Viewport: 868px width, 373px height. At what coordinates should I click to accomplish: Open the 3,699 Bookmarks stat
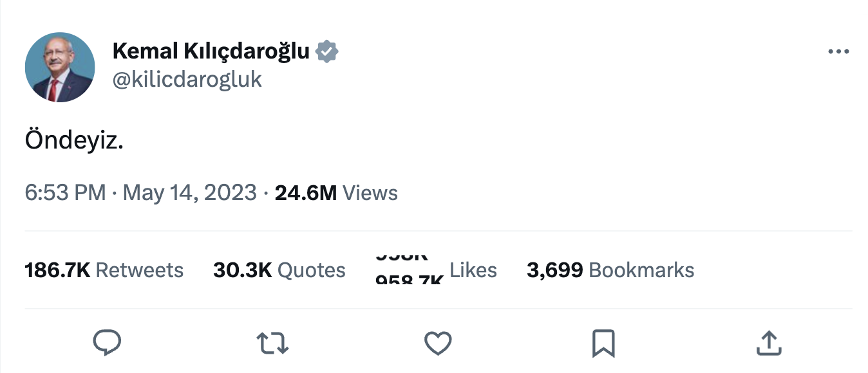coord(610,270)
